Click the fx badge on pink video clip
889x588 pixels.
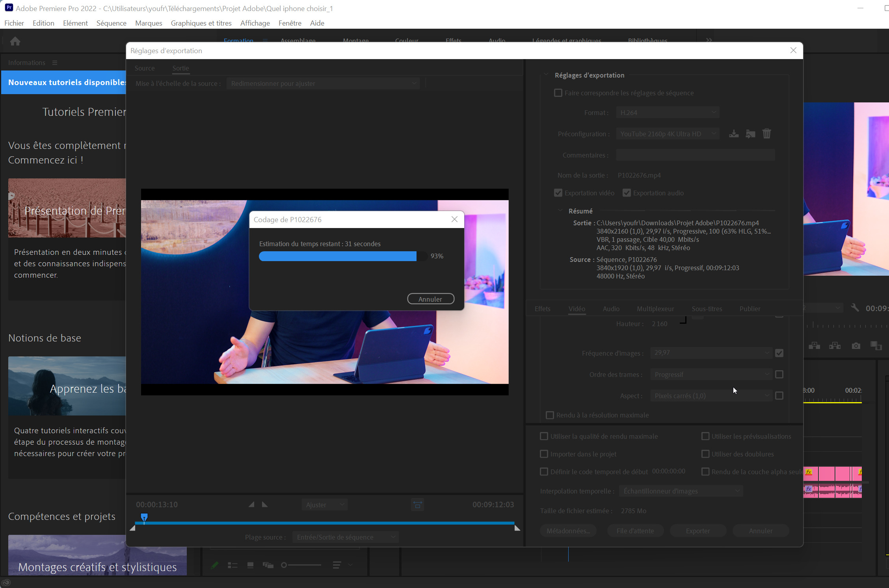tap(809, 472)
